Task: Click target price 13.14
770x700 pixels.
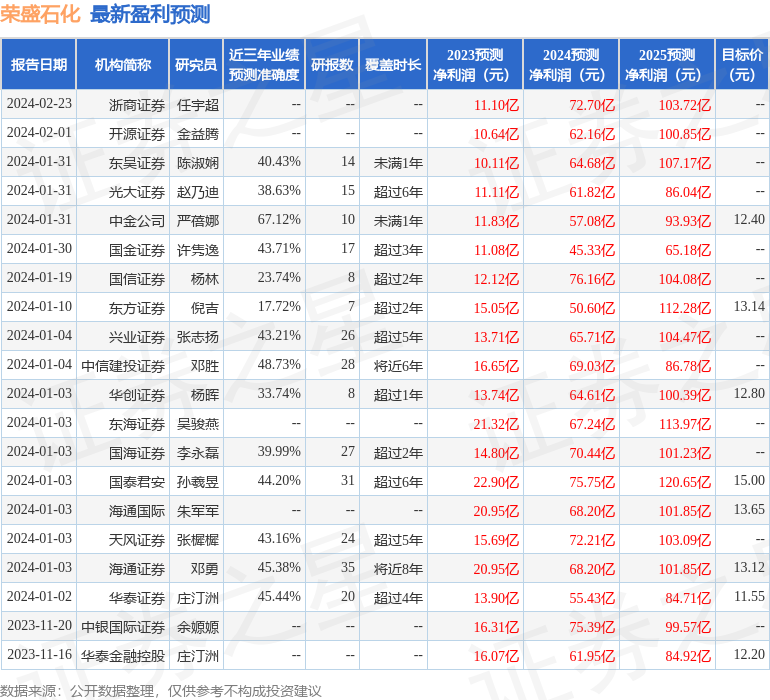Action: 749,307
